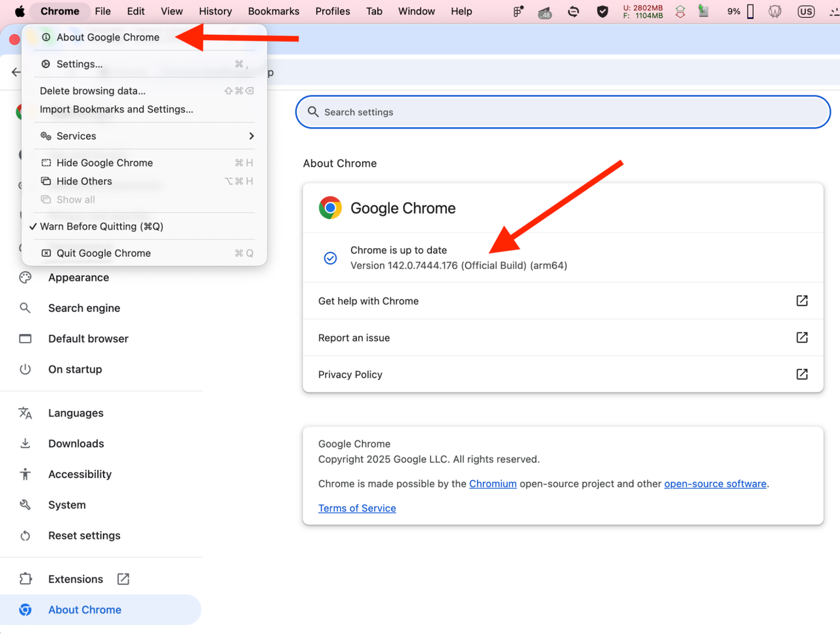Screen dimensions: 840x634
Task: Choose Hide Google Chrome
Action: click(144, 163)
